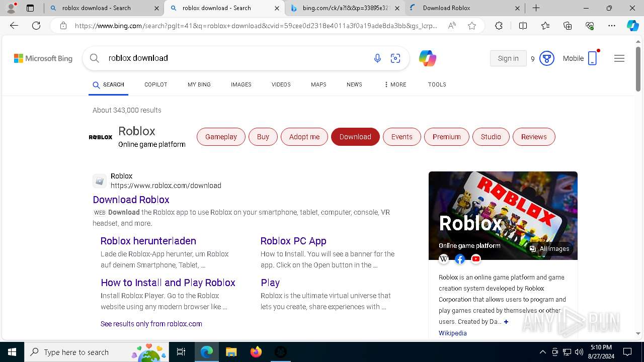
Task: Switch to the bing.com/ck tab
Action: 346,8
